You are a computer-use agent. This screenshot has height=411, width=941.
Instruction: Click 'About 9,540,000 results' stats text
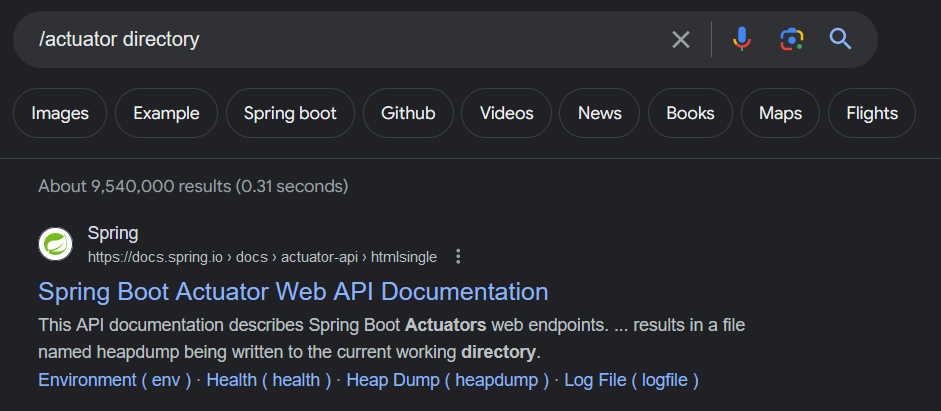point(193,186)
